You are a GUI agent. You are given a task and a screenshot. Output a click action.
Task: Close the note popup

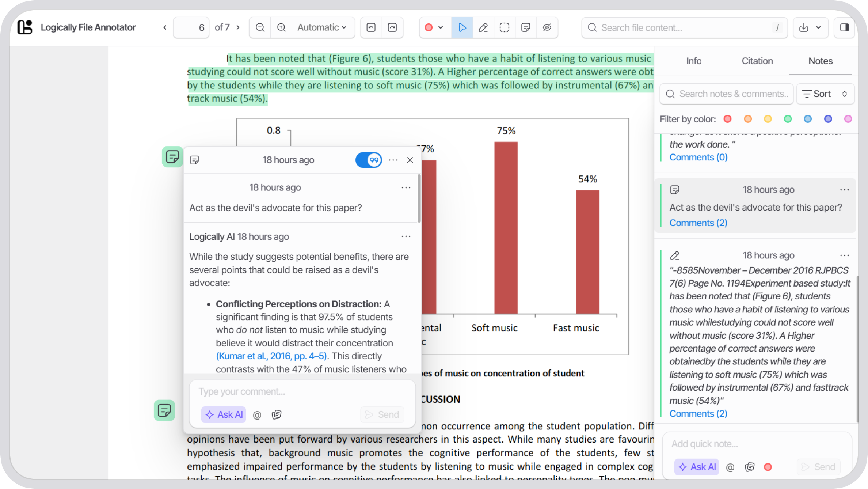410,160
